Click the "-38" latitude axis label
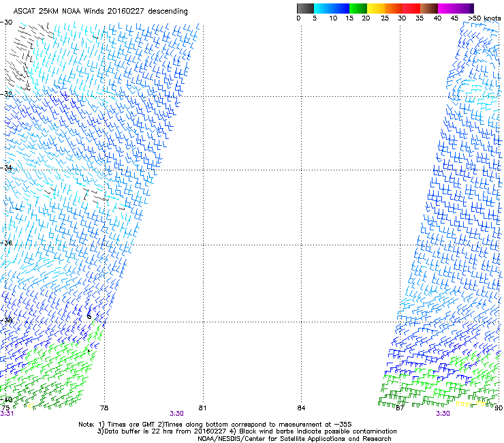This screenshot has width=504, height=443. [6, 320]
